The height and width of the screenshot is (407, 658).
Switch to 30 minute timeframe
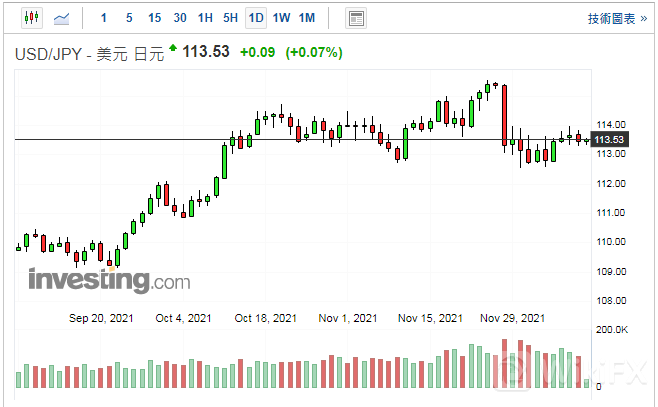(180, 18)
